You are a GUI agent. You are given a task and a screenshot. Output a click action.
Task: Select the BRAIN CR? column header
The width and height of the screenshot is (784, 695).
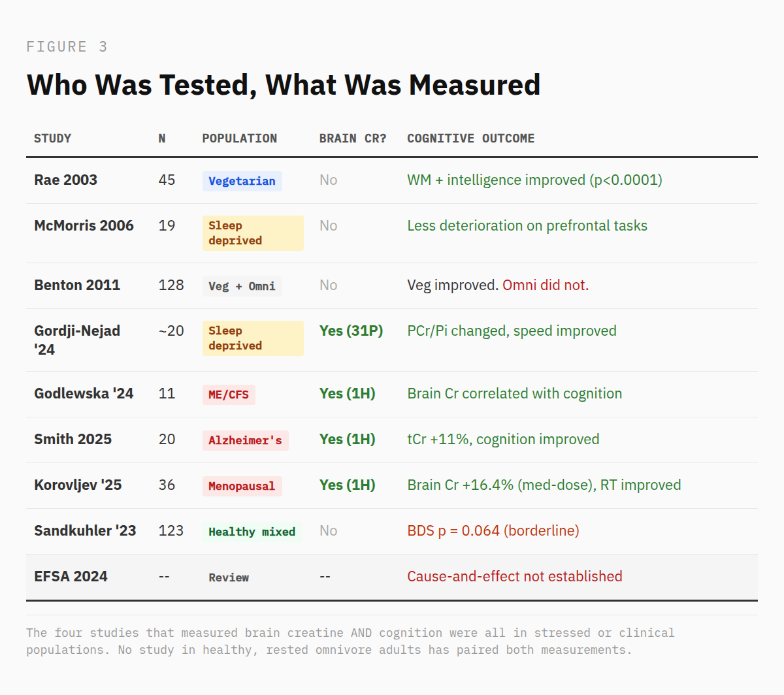pyautogui.click(x=352, y=138)
